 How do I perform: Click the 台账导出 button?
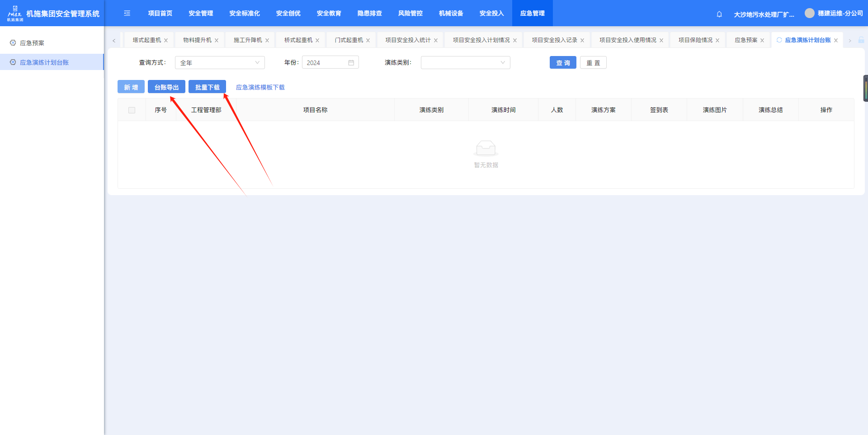pyautogui.click(x=166, y=87)
